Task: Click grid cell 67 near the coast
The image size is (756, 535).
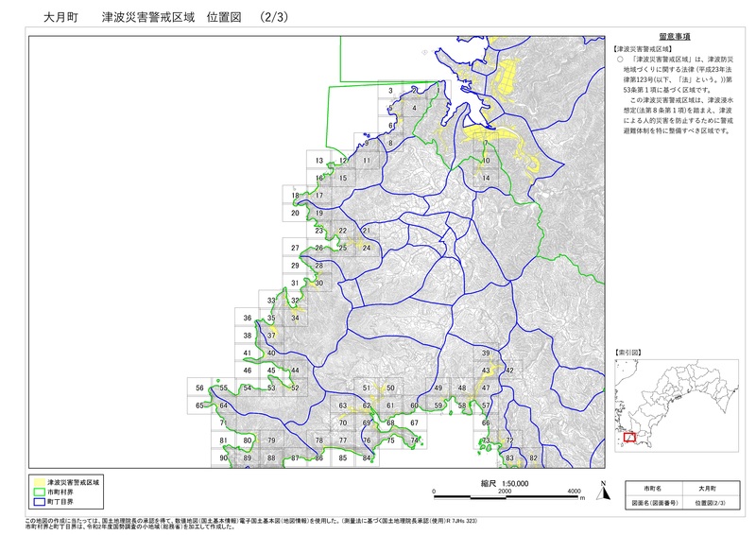Action: pyautogui.click(x=414, y=423)
